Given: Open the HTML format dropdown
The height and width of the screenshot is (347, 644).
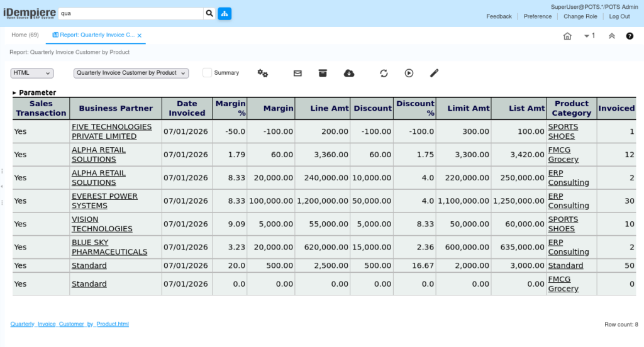Looking at the screenshot, I should [x=31, y=73].
